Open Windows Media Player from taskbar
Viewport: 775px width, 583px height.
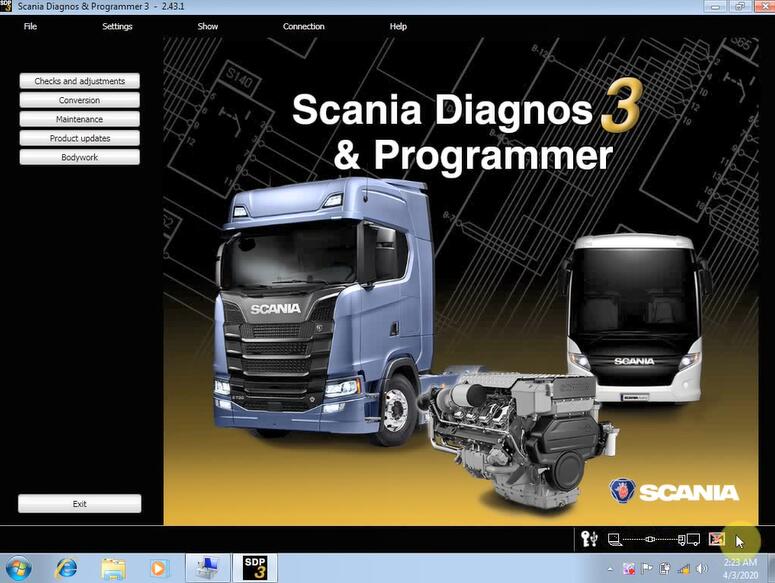pos(158,569)
